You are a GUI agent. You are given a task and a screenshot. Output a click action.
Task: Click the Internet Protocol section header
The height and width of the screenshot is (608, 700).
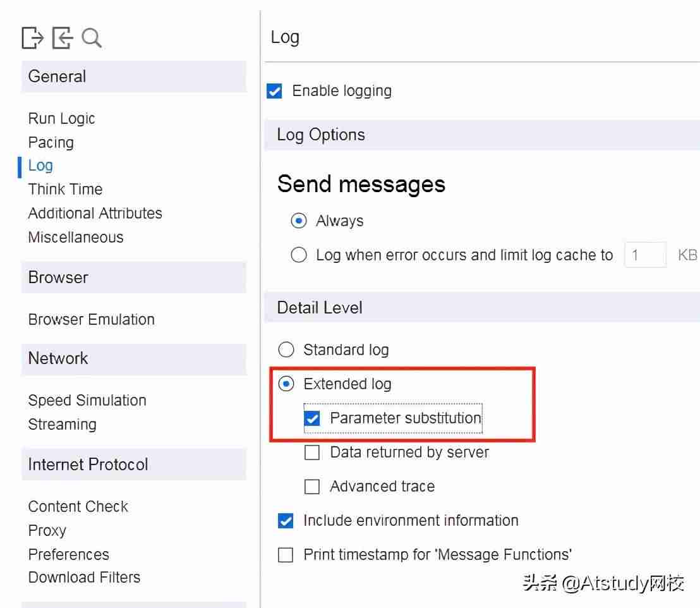point(134,465)
